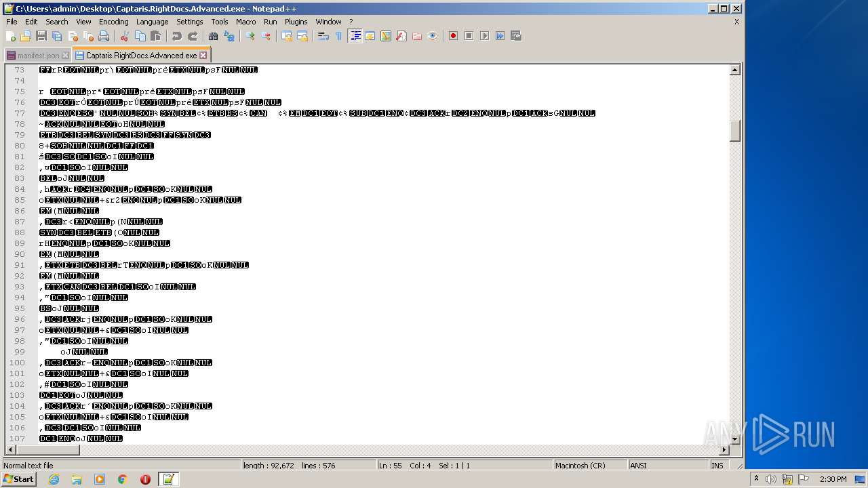Click the horizontal scrollbar right arrow
The image size is (868, 488).
point(724,450)
